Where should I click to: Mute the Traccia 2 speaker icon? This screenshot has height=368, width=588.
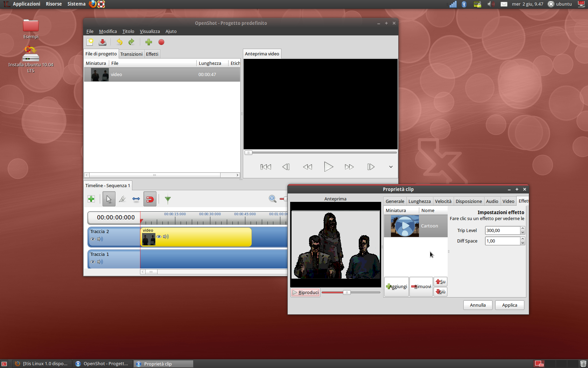tap(100, 239)
